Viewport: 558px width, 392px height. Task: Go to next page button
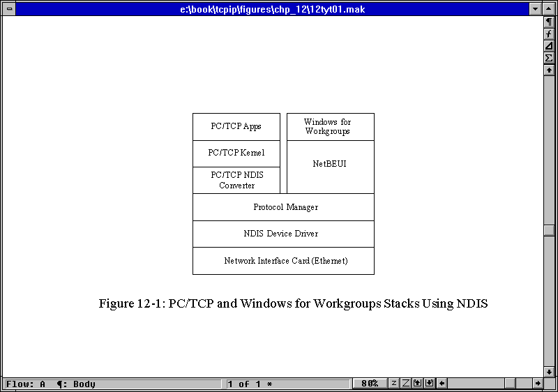pyautogui.click(x=429, y=384)
